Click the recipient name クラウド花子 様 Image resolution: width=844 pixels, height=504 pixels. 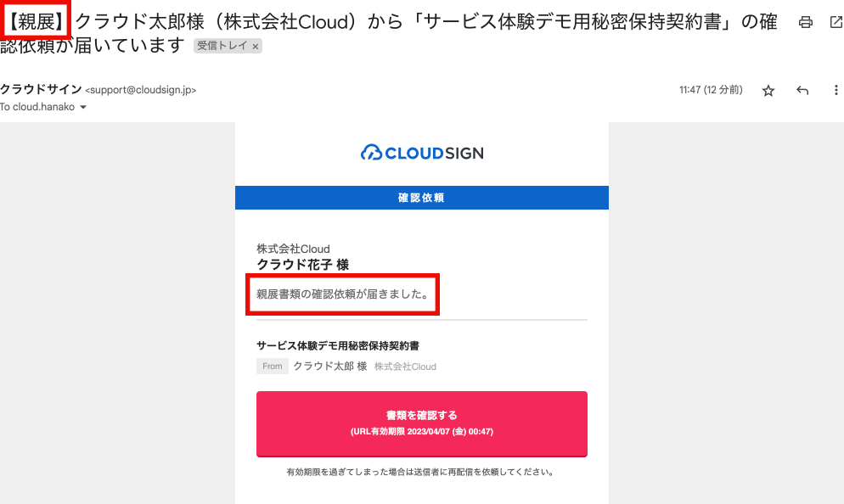point(302,265)
